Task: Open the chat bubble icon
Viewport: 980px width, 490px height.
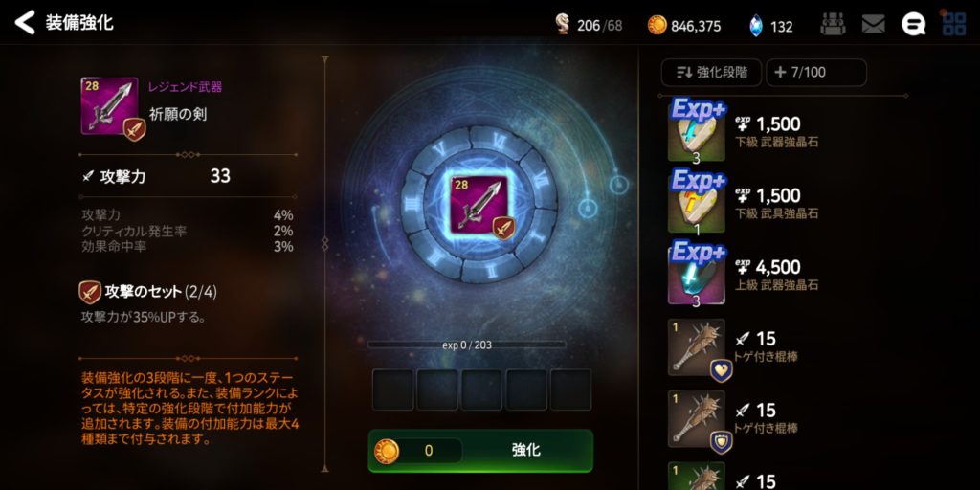Action: (x=913, y=24)
